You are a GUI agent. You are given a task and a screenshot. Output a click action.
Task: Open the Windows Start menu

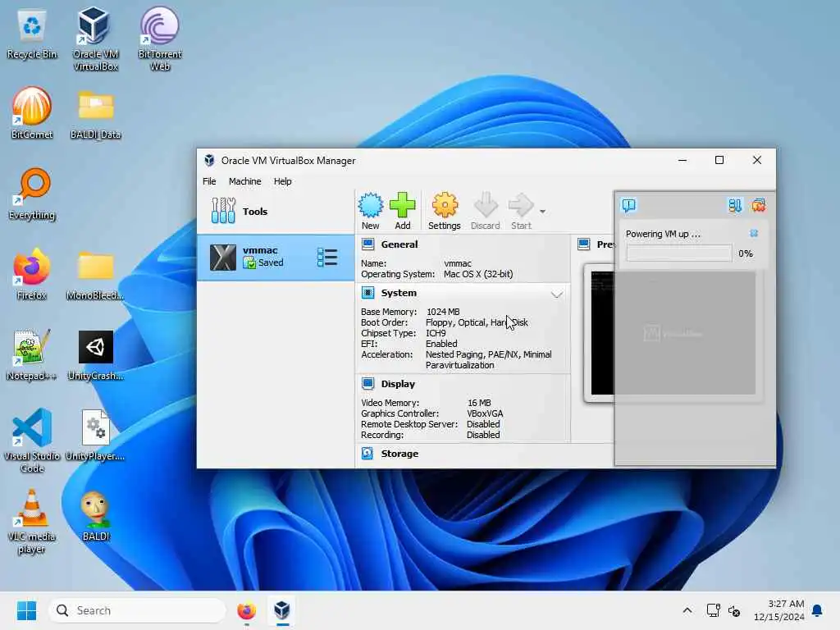coord(26,610)
